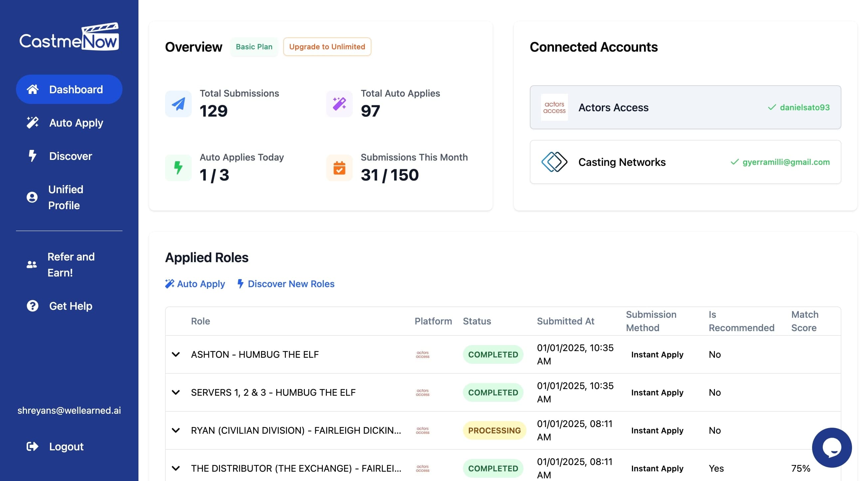Click gyerramilli@gmail.com account email
The height and width of the screenshot is (481, 868).
tap(786, 162)
